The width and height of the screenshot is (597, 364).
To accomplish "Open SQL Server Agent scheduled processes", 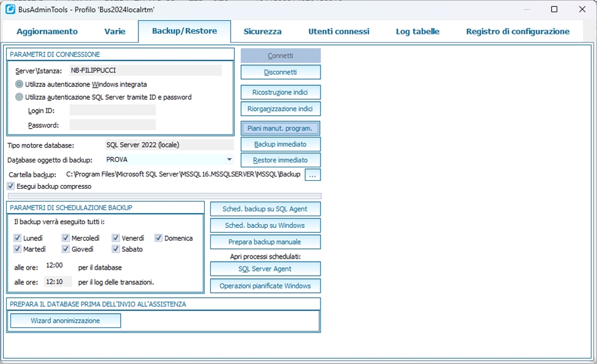I will coord(265,269).
